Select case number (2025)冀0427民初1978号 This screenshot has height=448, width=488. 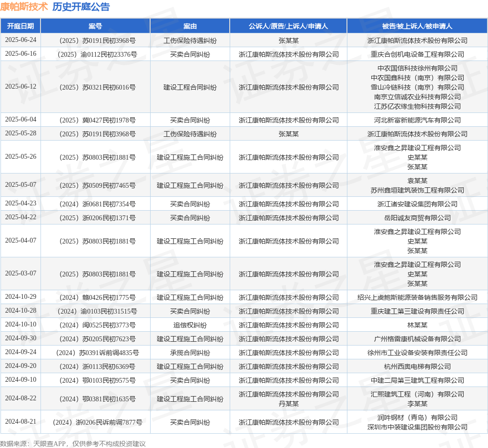coord(95,120)
